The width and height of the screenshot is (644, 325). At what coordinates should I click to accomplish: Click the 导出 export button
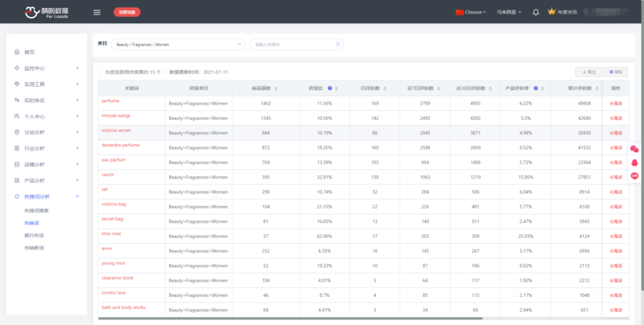pos(587,72)
